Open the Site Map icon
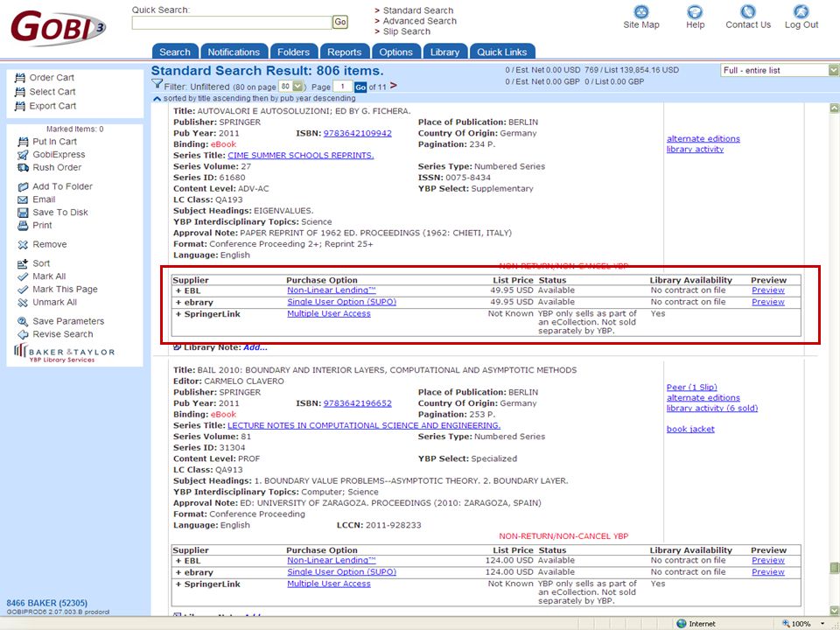The height and width of the screenshot is (630, 840). tap(641, 11)
